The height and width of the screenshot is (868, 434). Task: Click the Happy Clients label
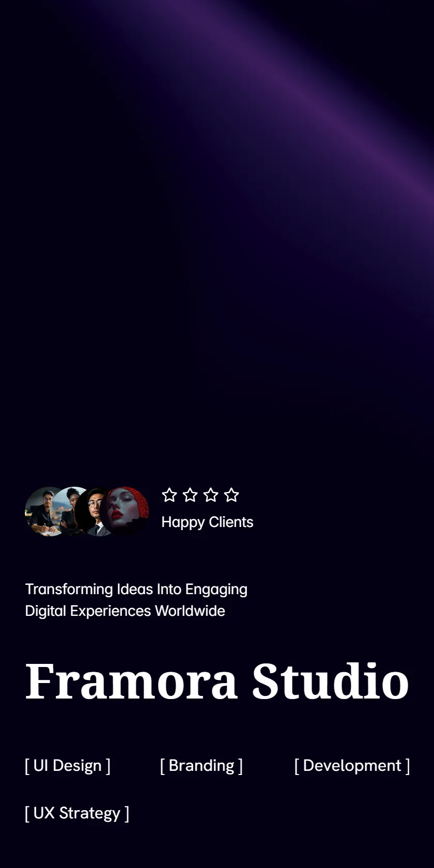tap(207, 522)
